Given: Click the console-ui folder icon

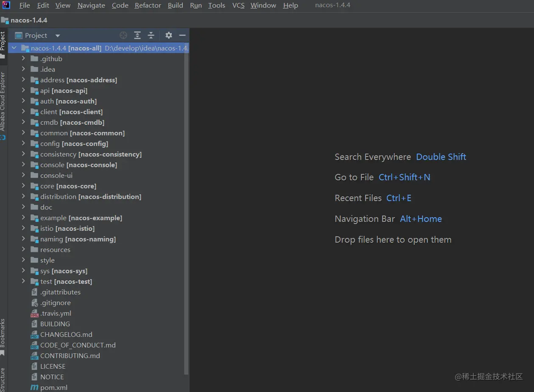Looking at the screenshot, I should click(34, 175).
